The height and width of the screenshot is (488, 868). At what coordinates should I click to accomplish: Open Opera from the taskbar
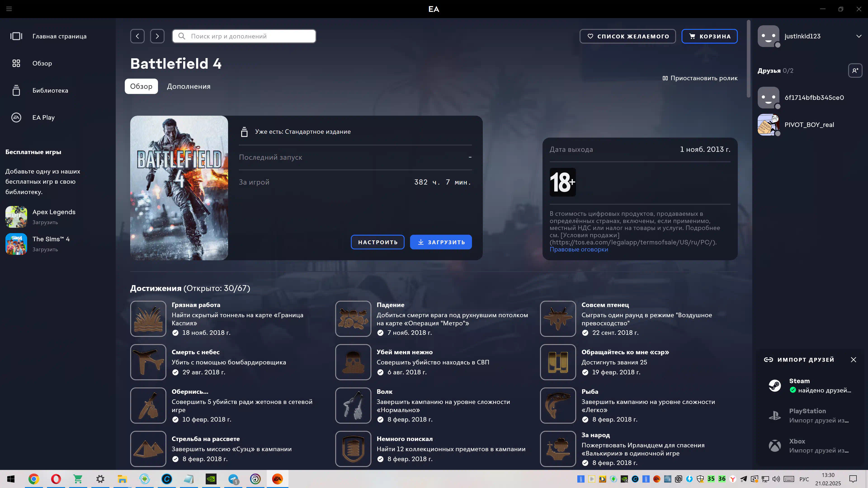pyautogui.click(x=56, y=479)
